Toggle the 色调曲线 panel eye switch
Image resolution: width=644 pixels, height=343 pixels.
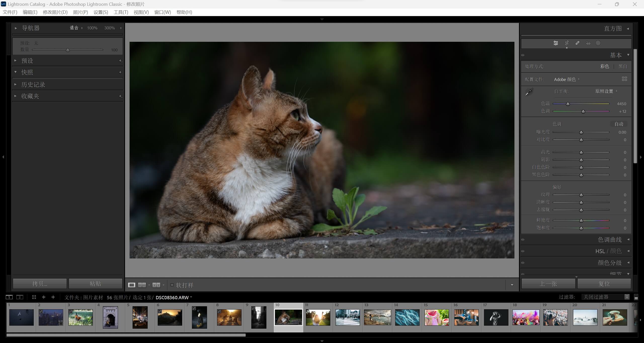click(x=523, y=240)
